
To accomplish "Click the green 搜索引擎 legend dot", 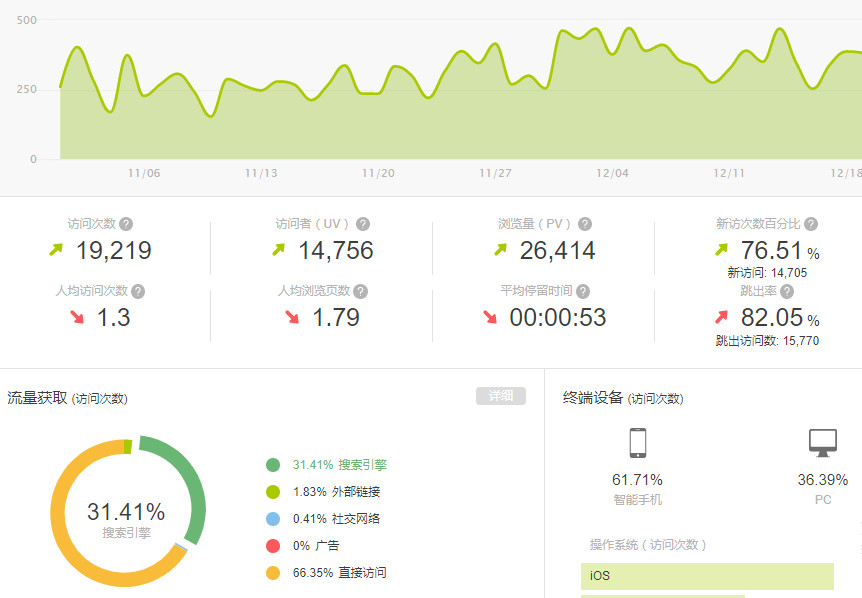I will pos(273,465).
